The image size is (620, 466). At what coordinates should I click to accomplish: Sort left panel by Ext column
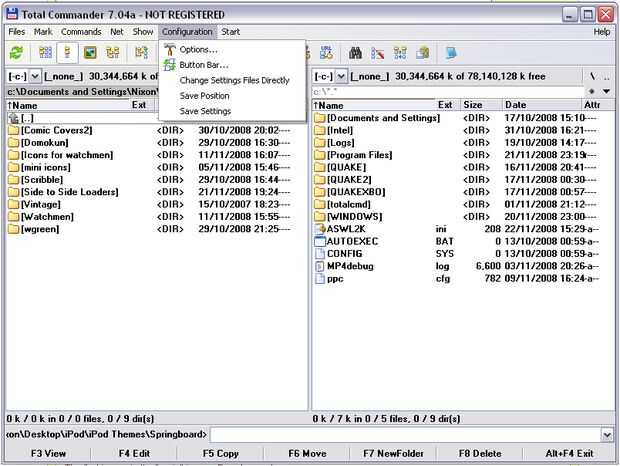[142, 105]
